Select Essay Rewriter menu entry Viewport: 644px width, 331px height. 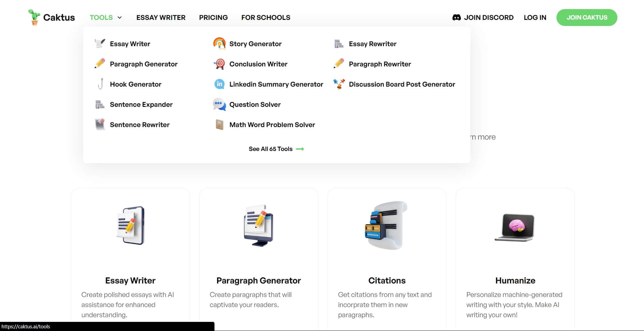point(373,44)
